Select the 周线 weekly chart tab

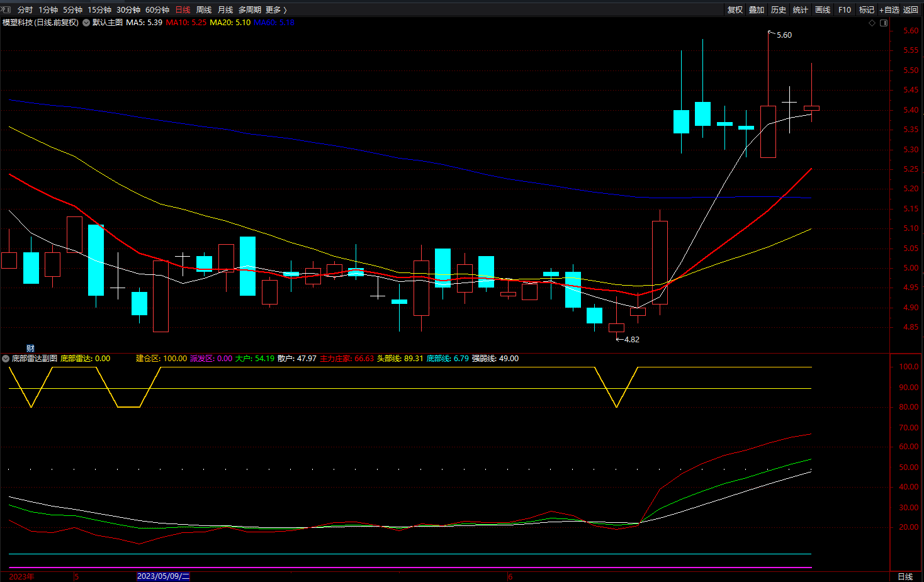click(204, 9)
